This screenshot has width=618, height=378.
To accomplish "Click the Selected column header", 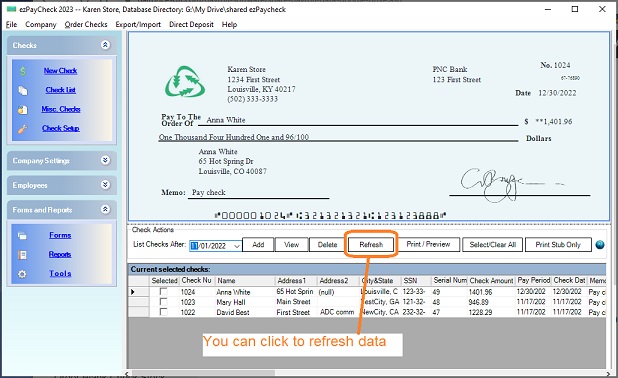I will (164, 281).
